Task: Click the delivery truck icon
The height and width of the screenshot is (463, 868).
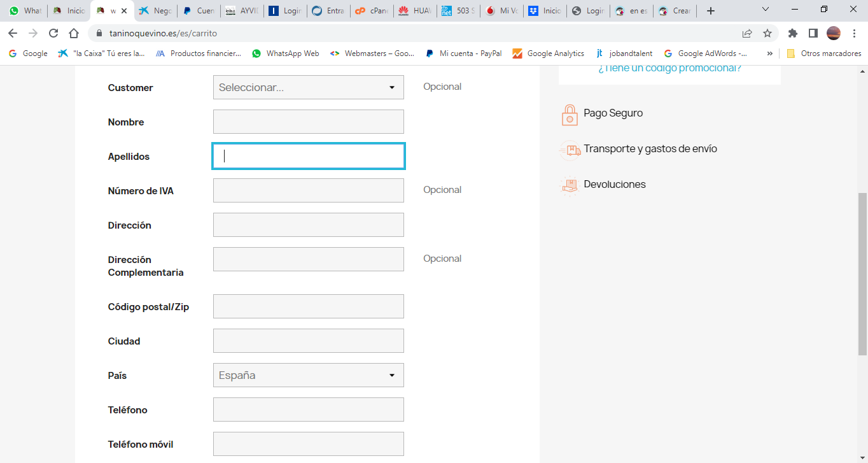Action: click(x=570, y=150)
